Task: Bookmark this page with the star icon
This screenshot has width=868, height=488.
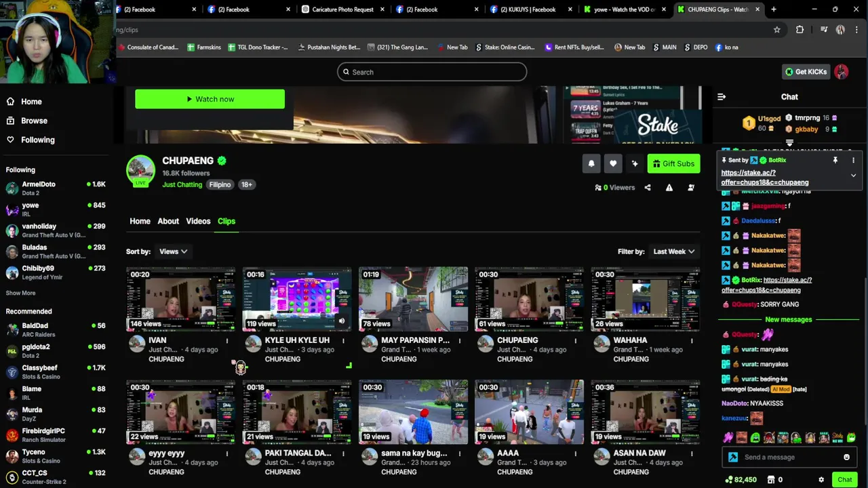Action: tap(777, 30)
